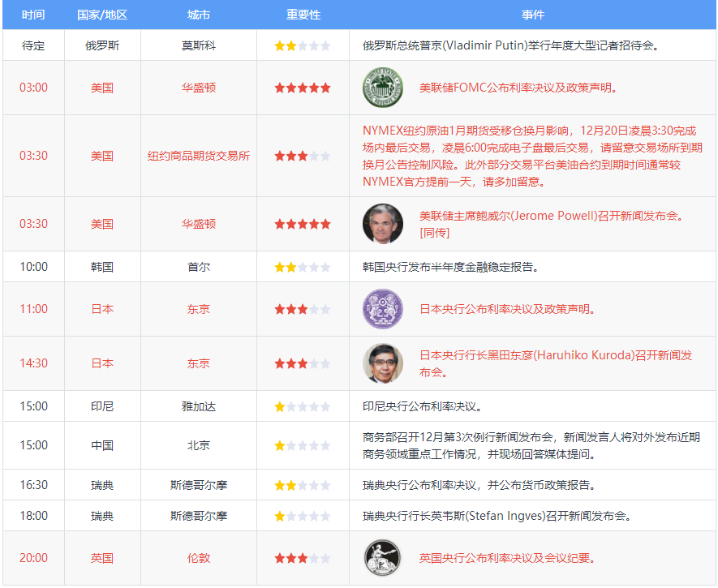Screen dimensions: 718x588
Task: Click the 北京 city cell
Action: 198,445
